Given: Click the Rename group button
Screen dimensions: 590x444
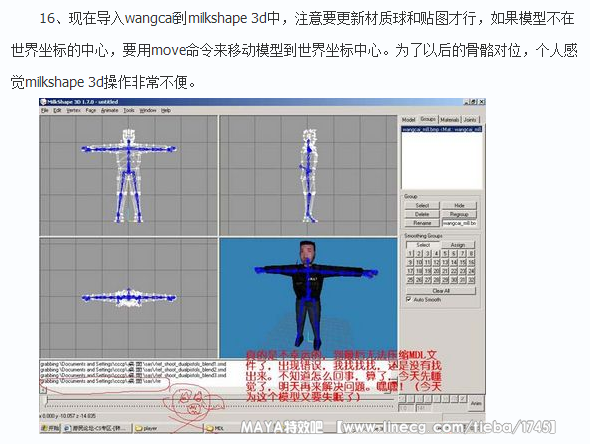Looking at the screenshot, I should pyautogui.click(x=422, y=223).
